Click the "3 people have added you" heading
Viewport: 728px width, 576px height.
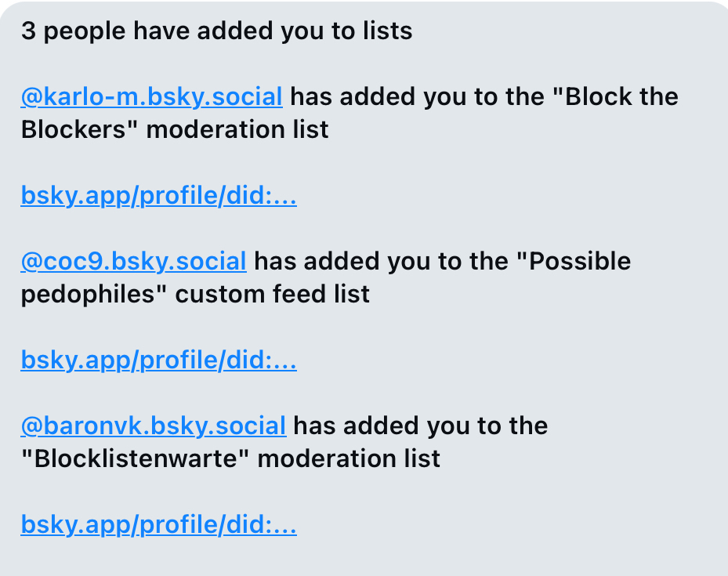pos(216,31)
